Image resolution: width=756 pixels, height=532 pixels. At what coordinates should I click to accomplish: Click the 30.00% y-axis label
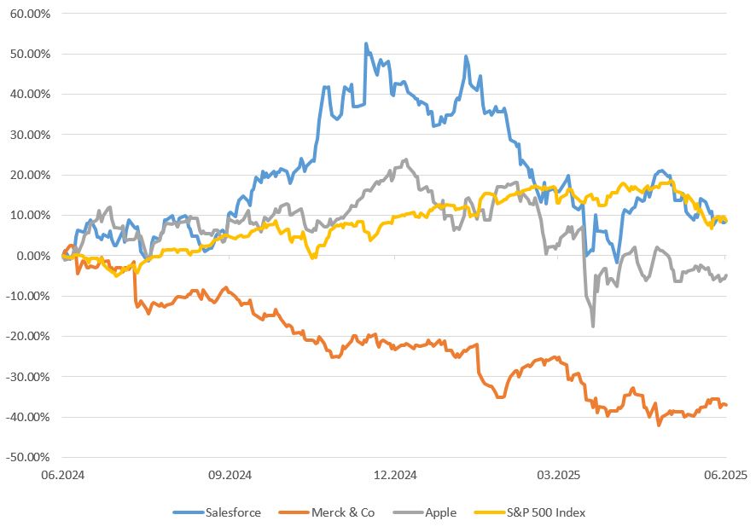[30, 135]
